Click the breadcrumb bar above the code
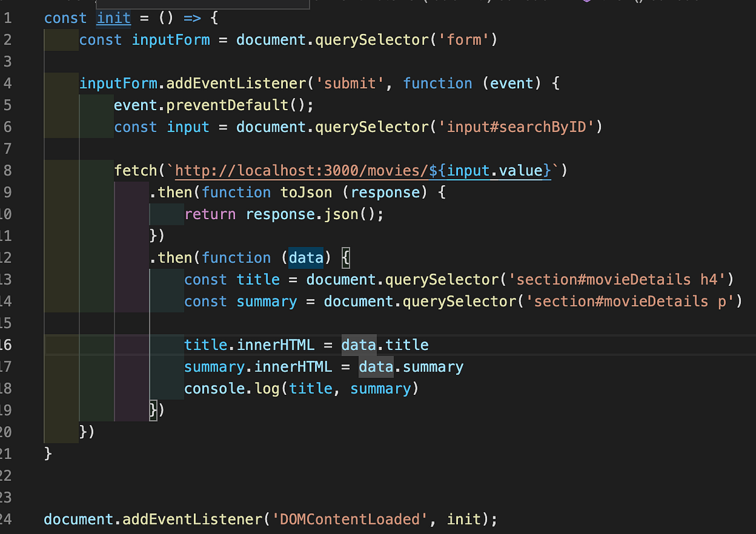756x534 pixels. click(x=441, y=3)
